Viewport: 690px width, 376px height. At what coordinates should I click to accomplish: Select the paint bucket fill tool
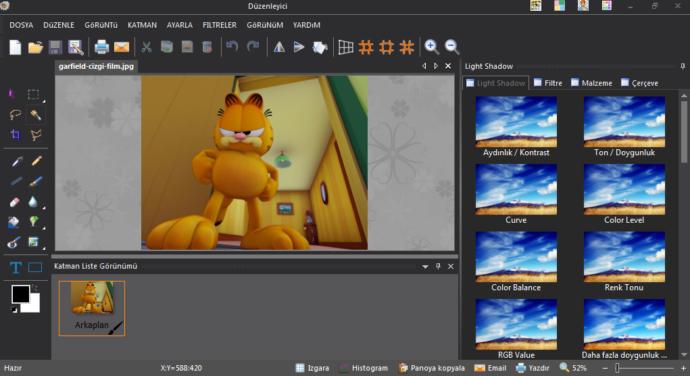14,222
